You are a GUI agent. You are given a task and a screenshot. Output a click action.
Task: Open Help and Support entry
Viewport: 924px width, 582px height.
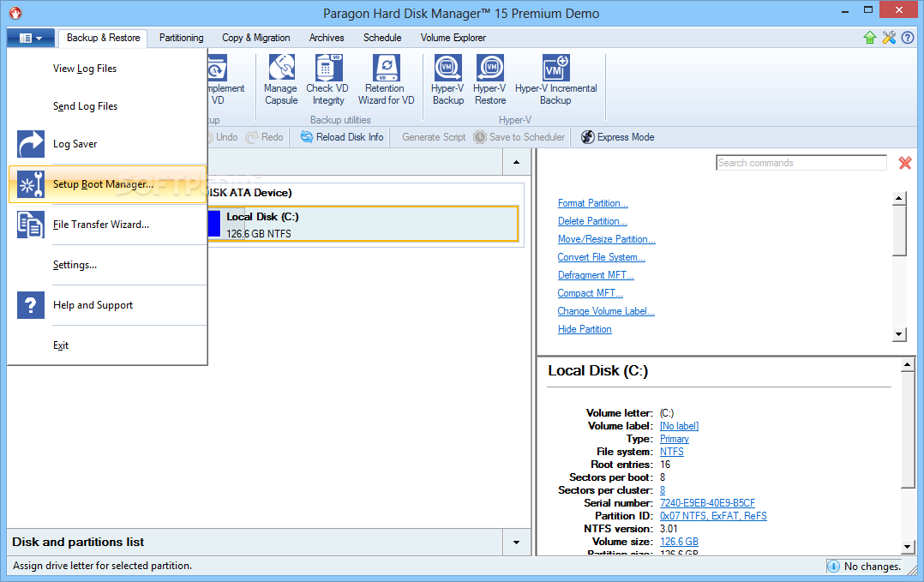coord(107,305)
